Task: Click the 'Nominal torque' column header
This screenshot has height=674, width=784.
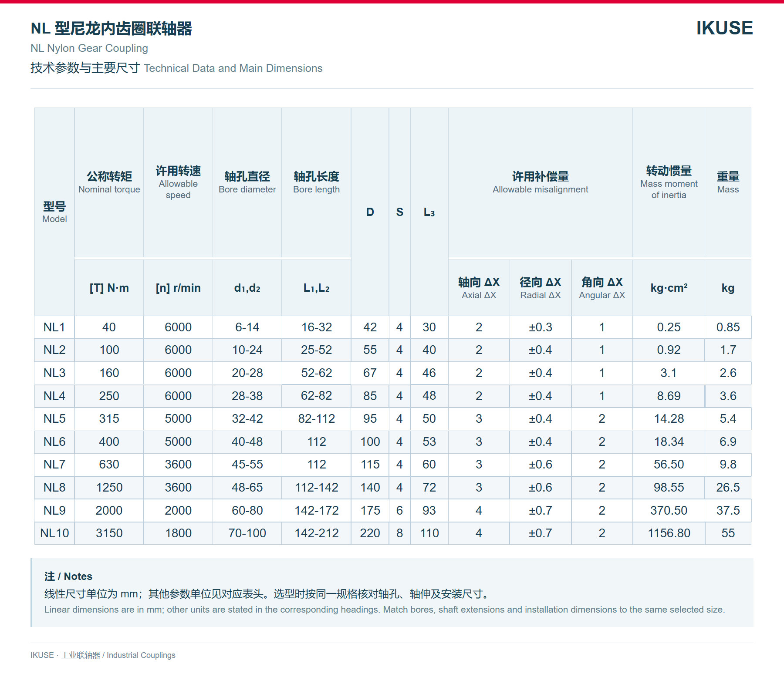Action: 109,182
